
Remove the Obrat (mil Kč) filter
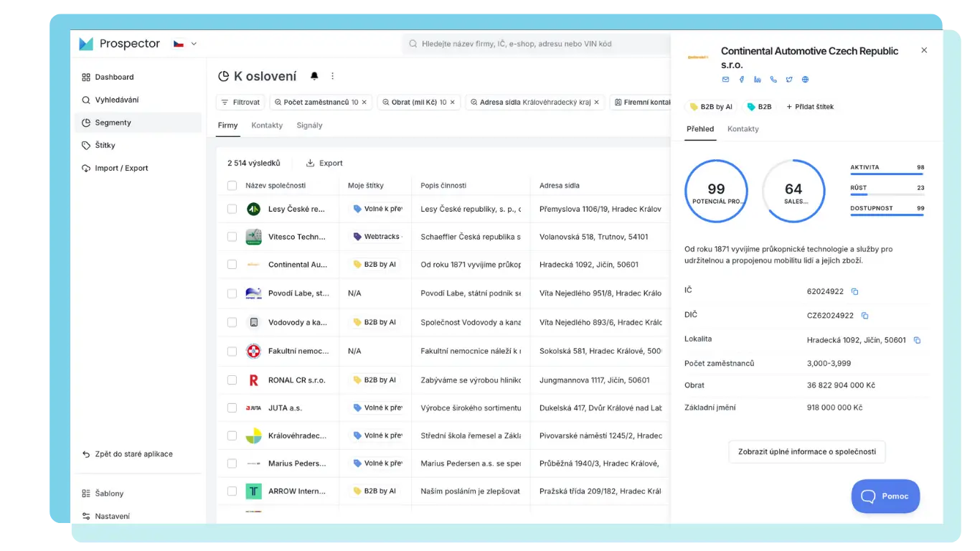452,103
